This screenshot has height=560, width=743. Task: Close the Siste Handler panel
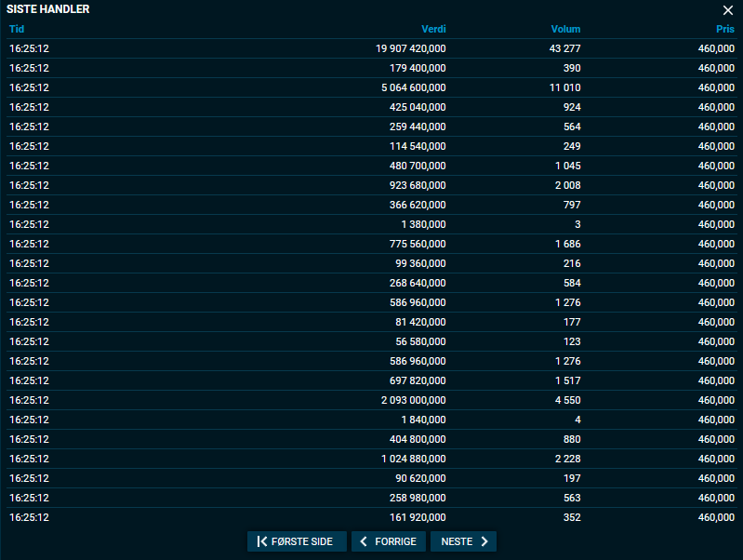click(728, 10)
